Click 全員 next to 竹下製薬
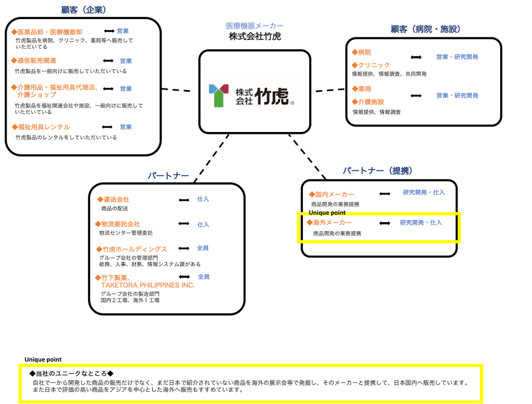 pyautogui.click(x=204, y=277)
